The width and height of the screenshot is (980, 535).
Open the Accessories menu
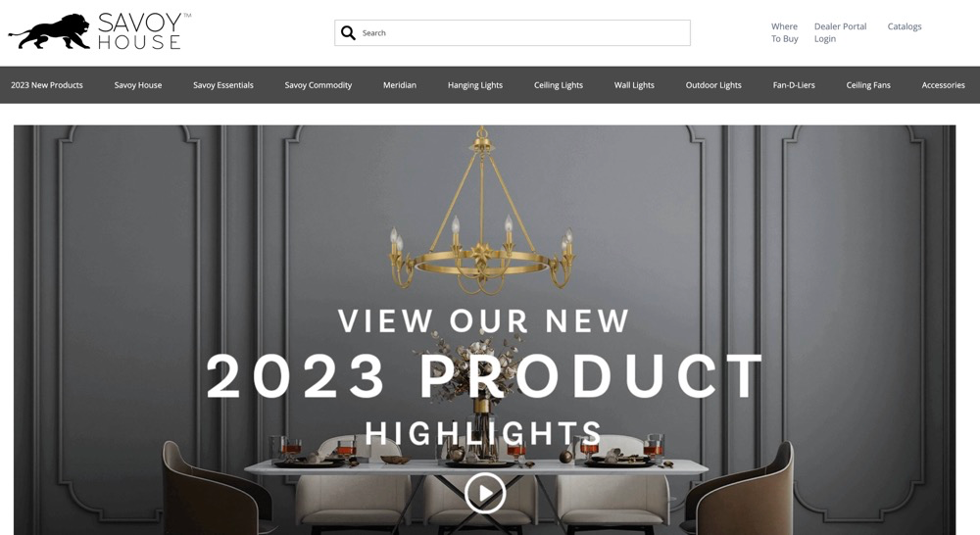pos(943,85)
